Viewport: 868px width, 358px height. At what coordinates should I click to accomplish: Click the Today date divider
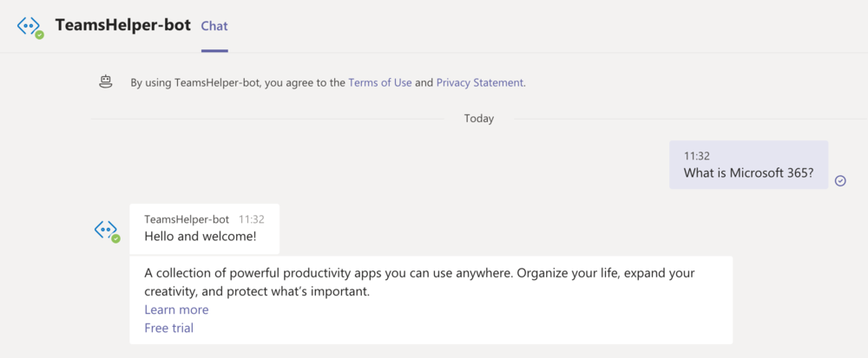click(x=479, y=118)
